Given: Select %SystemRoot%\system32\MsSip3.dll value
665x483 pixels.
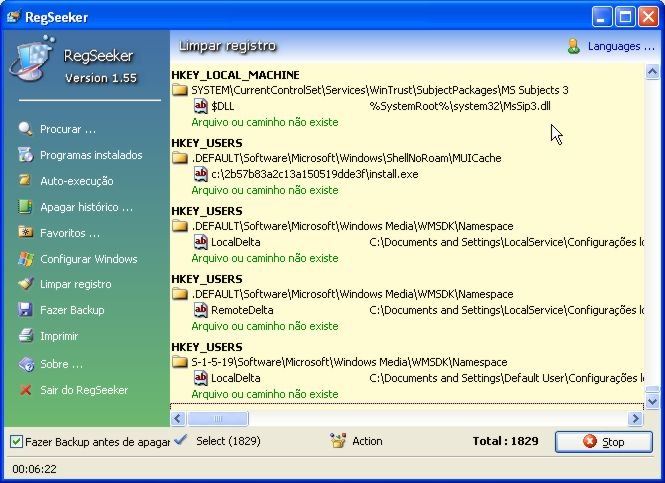Looking at the screenshot, I should tap(460, 106).
